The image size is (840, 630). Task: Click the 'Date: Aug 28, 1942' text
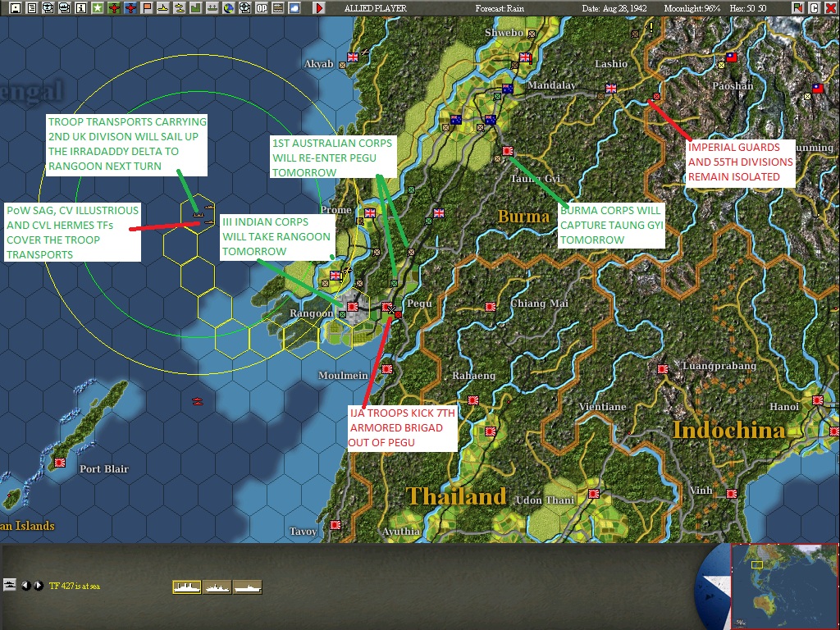click(x=614, y=8)
